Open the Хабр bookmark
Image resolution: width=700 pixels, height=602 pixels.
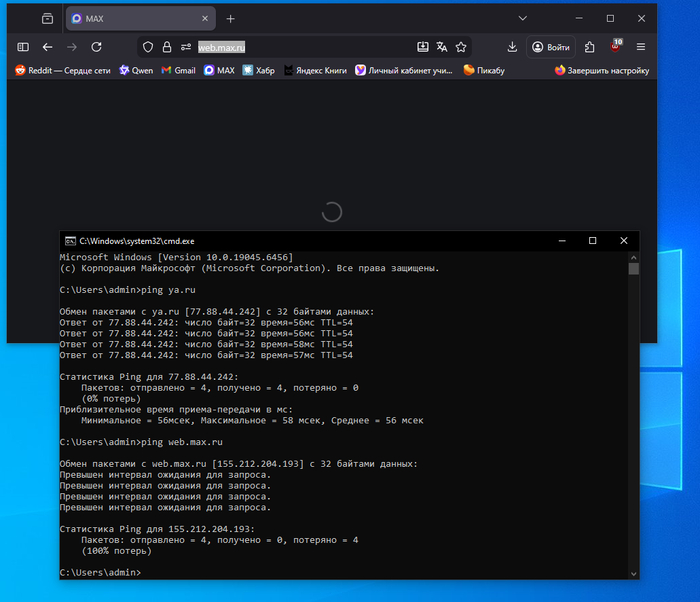click(x=258, y=71)
